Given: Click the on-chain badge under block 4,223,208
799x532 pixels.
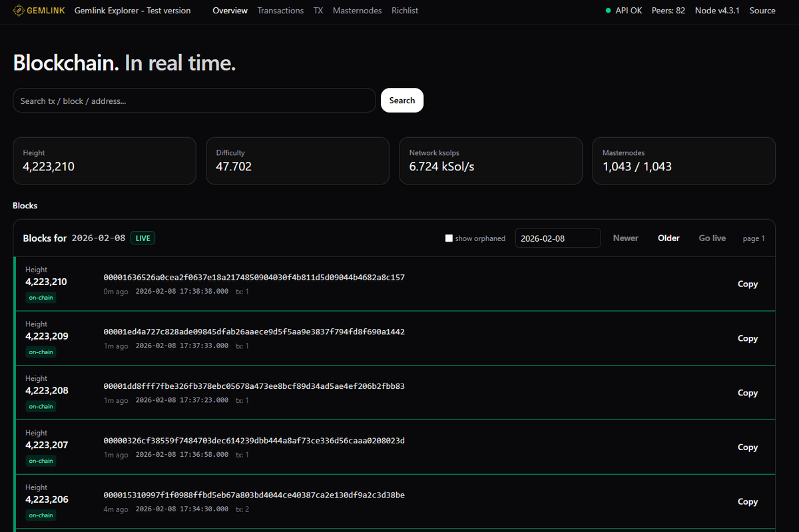Looking at the screenshot, I should pos(41,406).
